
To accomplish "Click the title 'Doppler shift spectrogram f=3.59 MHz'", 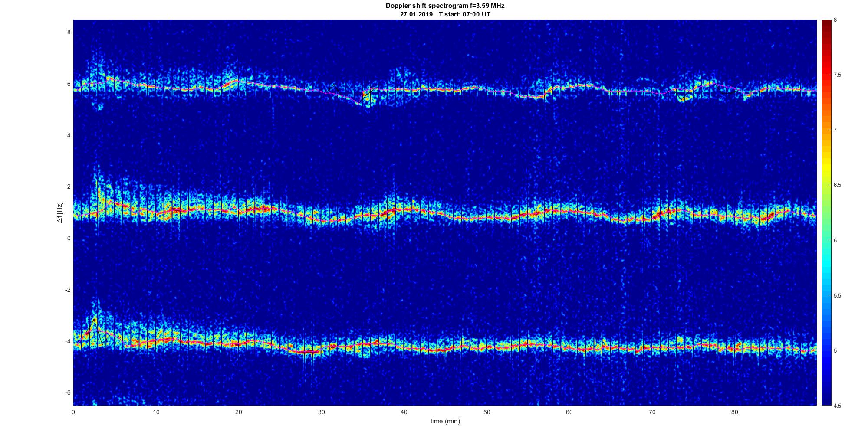I will (445, 6).
